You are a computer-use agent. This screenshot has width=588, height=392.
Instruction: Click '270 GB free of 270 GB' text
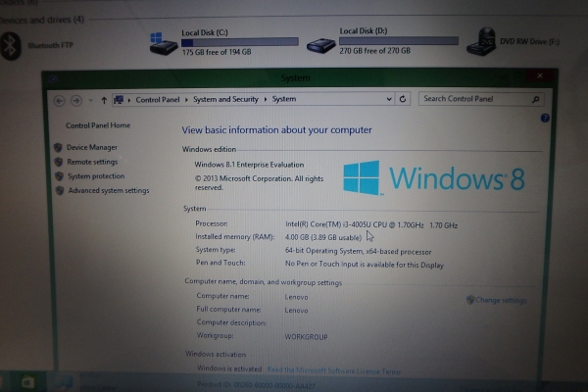click(x=375, y=51)
